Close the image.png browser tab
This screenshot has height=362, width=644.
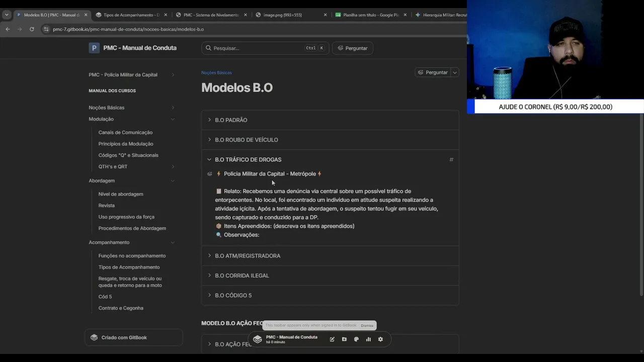click(325, 15)
